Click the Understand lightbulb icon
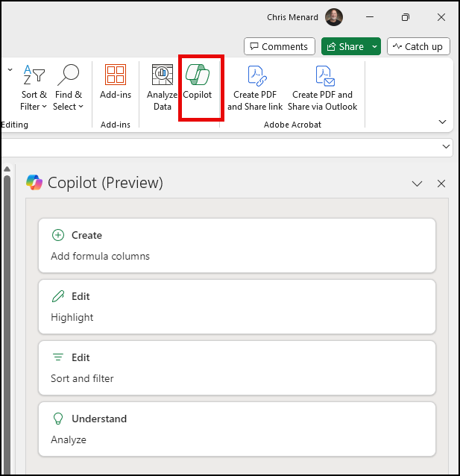Screen dimensions: 460x476 coord(58,419)
